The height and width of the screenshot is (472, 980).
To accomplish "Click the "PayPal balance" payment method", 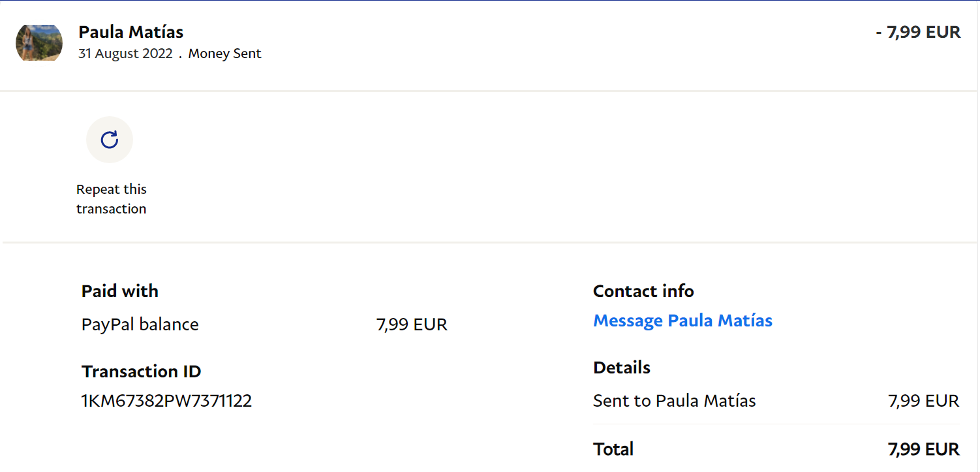I will tap(140, 324).
